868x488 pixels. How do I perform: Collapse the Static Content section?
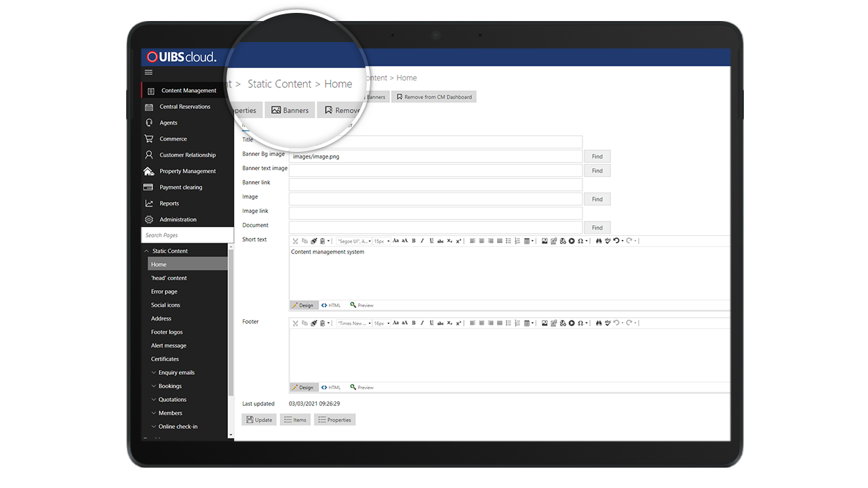tap(146, 251)
